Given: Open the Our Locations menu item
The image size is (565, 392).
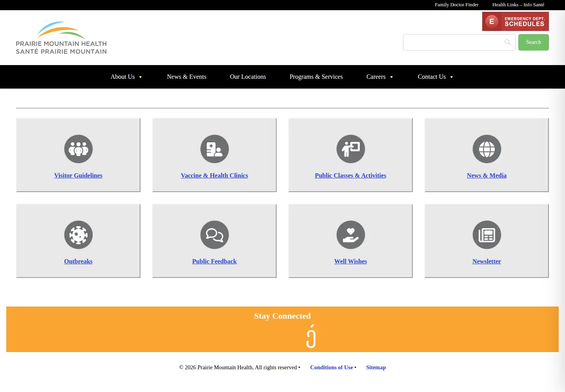Looking at the screenshot, I should tap(248, 77).
